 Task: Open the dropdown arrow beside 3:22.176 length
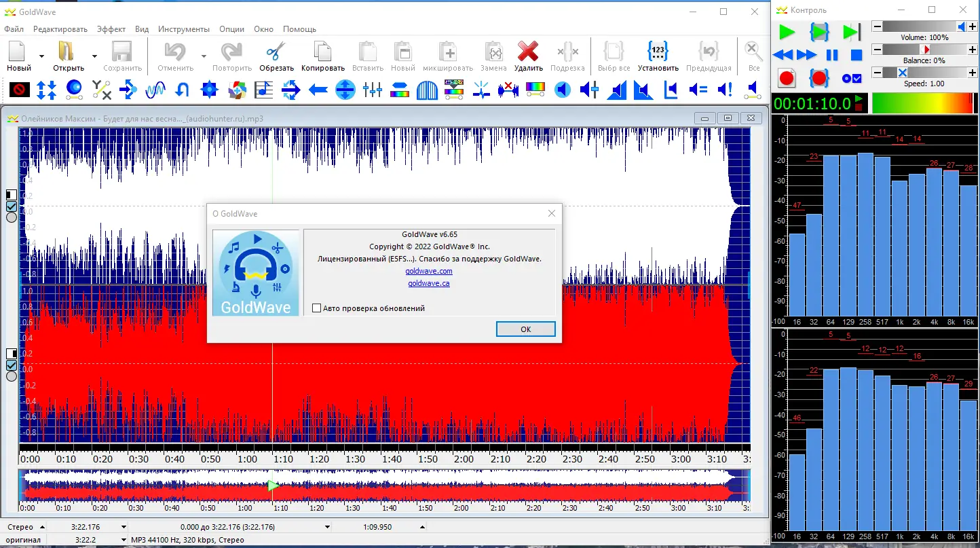124,527
